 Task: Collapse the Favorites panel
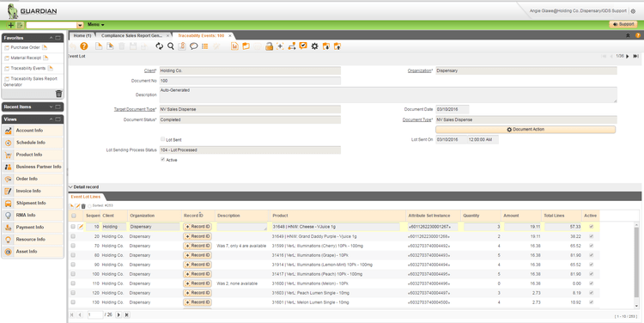52,38
